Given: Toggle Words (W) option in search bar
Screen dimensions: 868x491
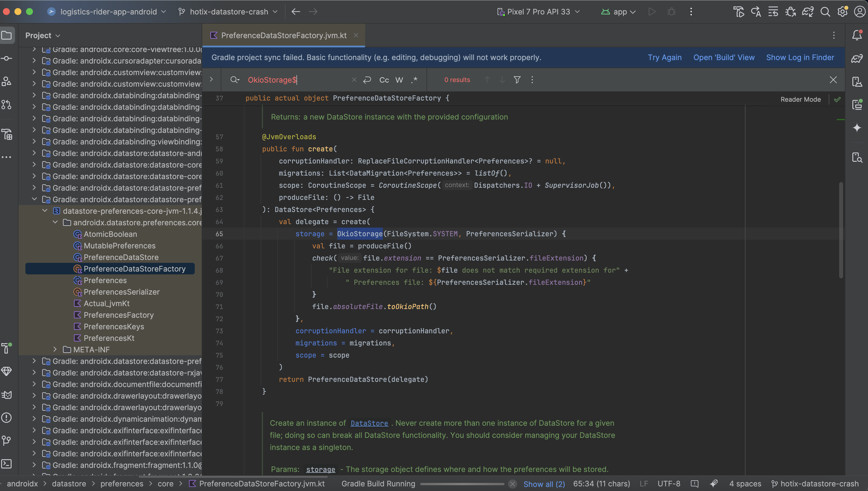Looking at the screenshot, I should pos(399,80).
